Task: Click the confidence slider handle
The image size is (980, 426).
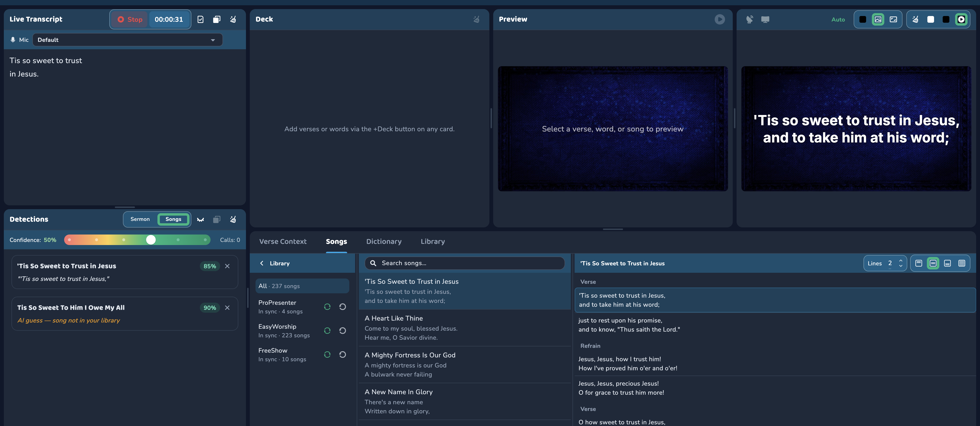Action: click(151, 240)
